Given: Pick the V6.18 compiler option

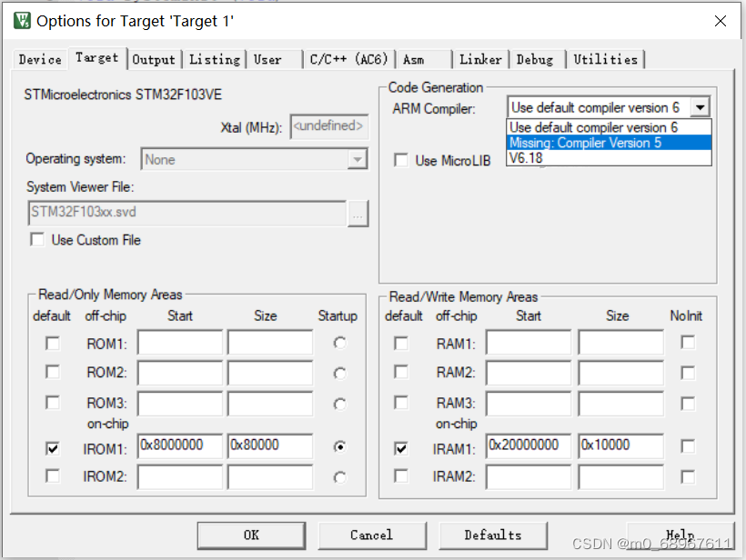Looking at the screenshot, I should 609,158.
